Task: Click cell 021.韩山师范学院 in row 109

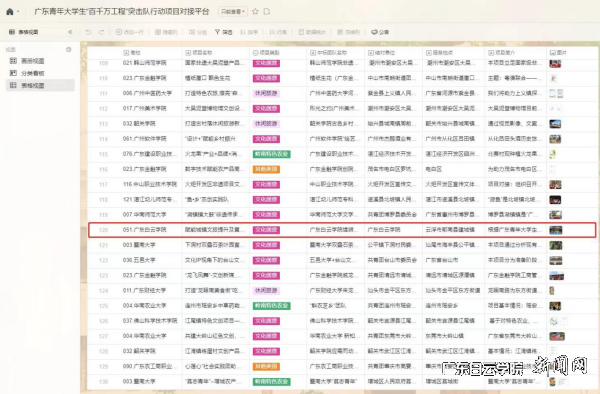Action: [x=145, y=63]
